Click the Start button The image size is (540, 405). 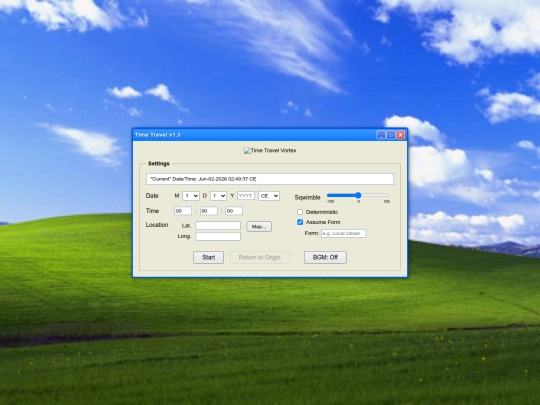click(x=208, y=257)
